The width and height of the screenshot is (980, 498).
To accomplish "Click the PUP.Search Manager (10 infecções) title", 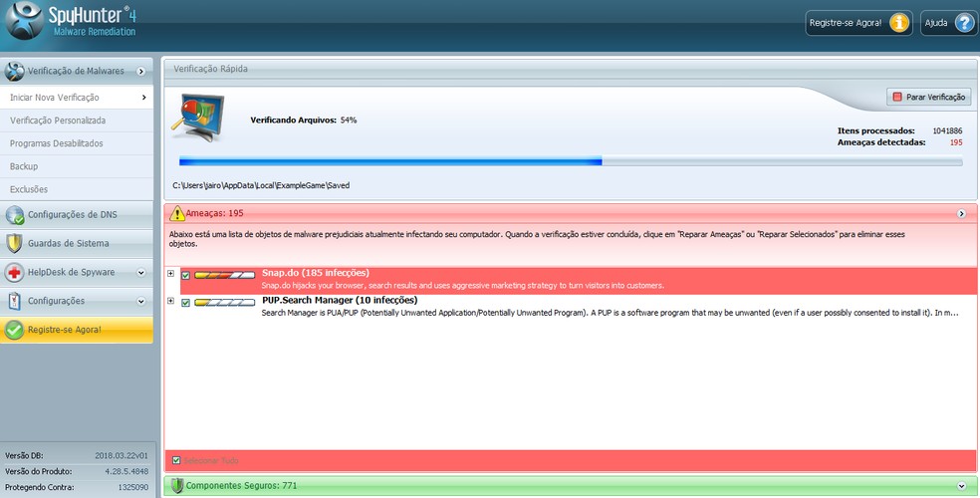I will [x=340, y=301].
